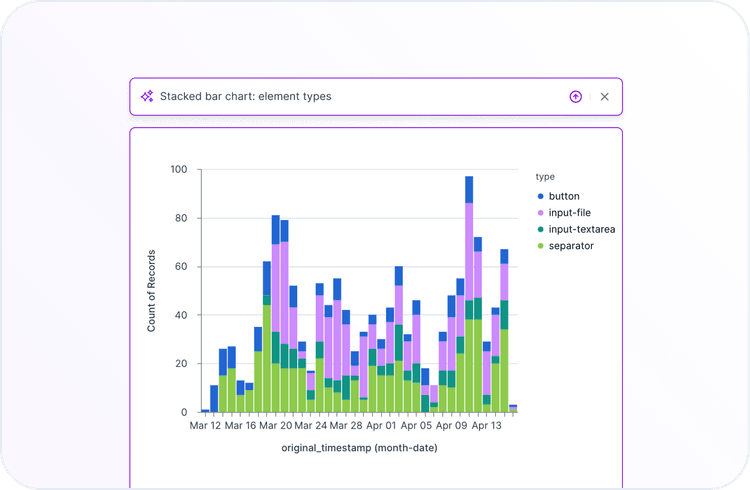750x490 pixels.
Task: Click the '40' y-axis tick label
Action: [181, 315]
